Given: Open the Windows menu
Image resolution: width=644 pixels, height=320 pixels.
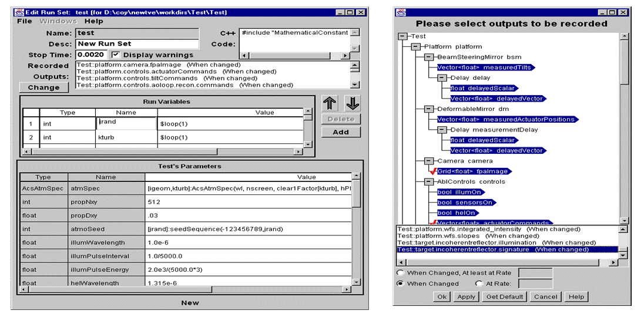Looking at the screenshot, I should pyautogui.click(x=58, y=21).
